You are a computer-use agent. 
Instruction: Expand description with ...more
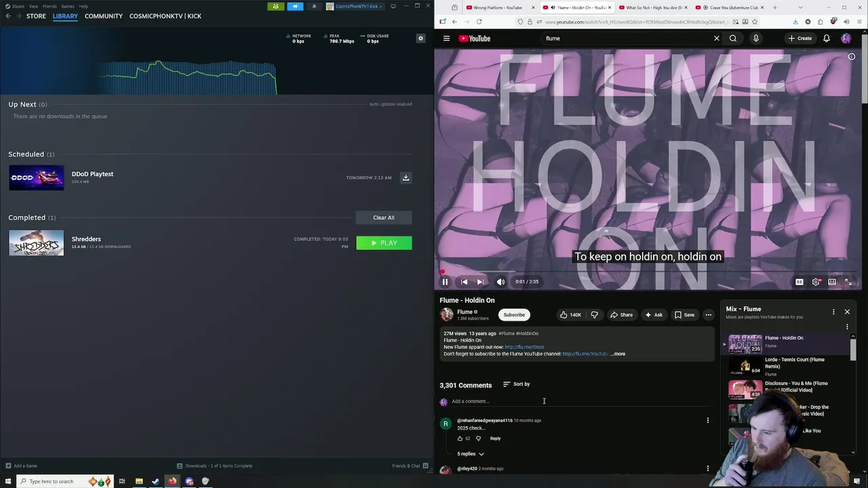pyautogui.click(x=618, y=354)
